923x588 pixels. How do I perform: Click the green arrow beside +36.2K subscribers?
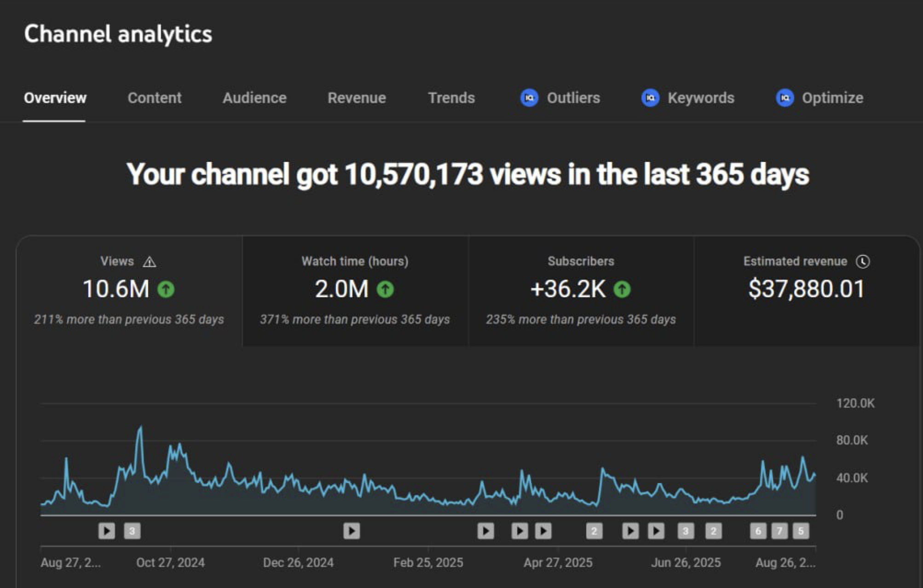pyautogui.click(x=622, y=289)
